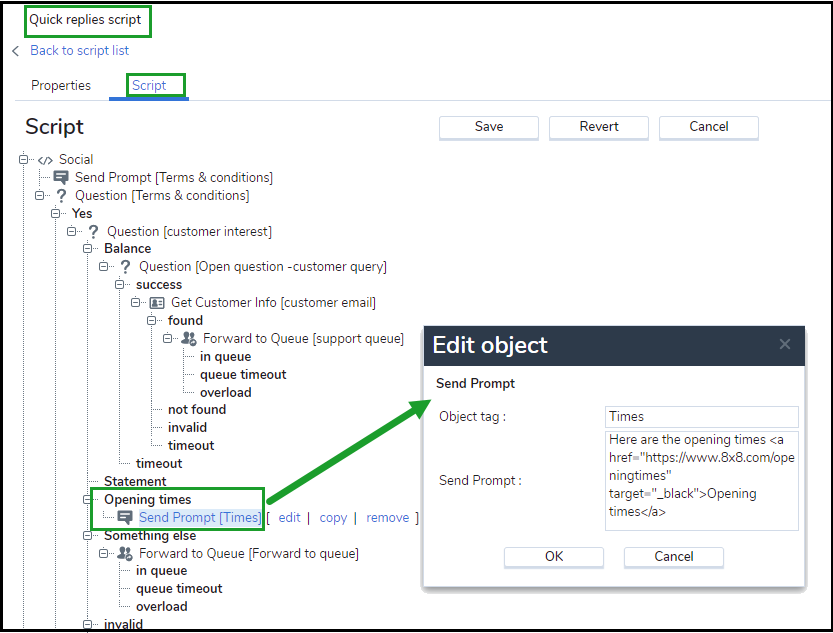
Task: Cancel script changes with top Cancel button
Action: 709,127
